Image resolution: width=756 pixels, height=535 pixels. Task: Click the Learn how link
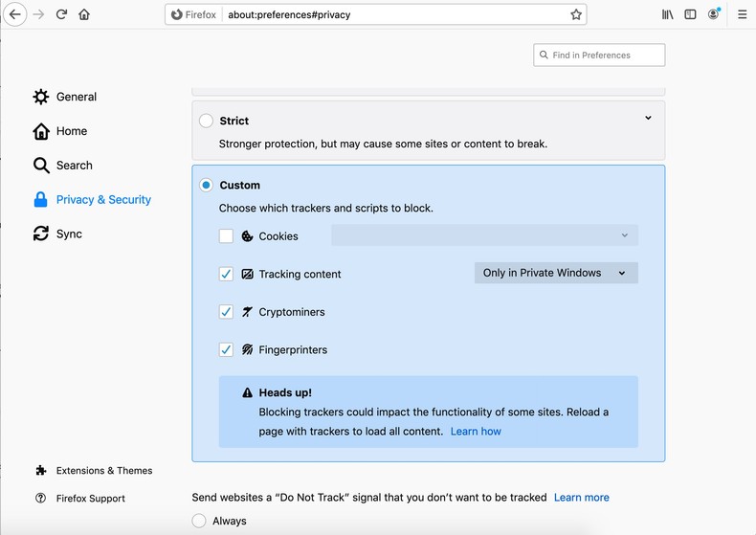click(x=476, y=432)
